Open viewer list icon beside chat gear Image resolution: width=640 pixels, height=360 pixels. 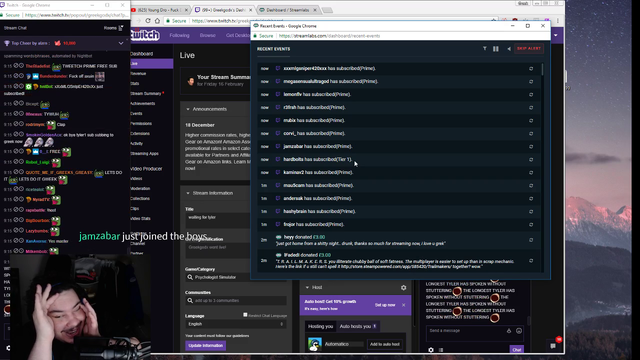441,350
